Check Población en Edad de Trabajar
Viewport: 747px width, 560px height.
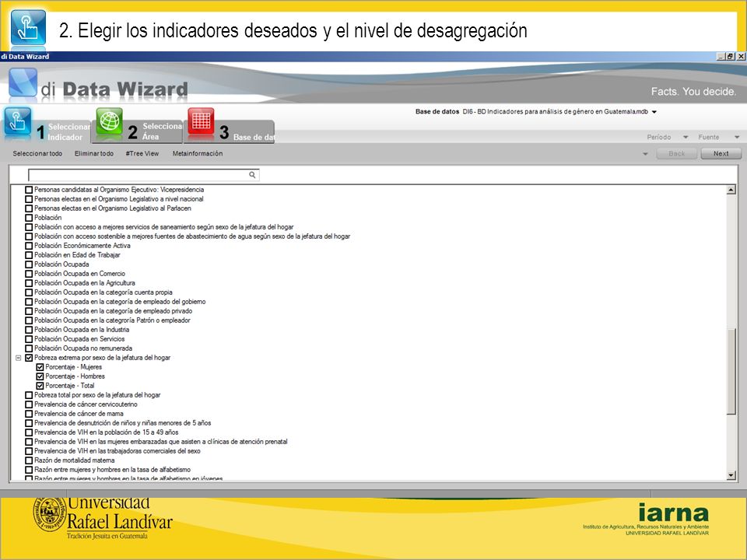[29, 255]
